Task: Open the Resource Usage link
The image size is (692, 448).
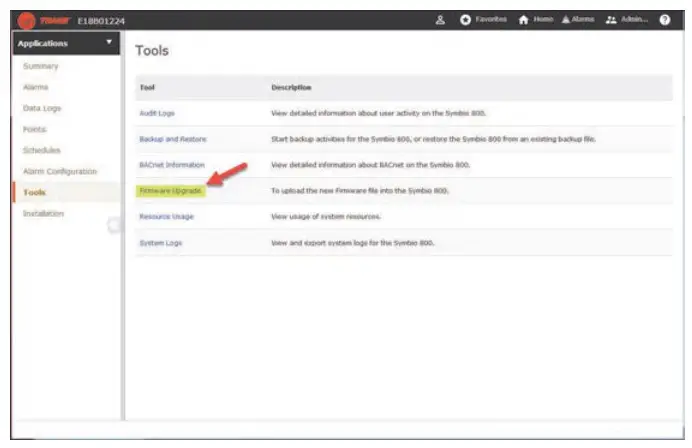Action: (166, 217)
